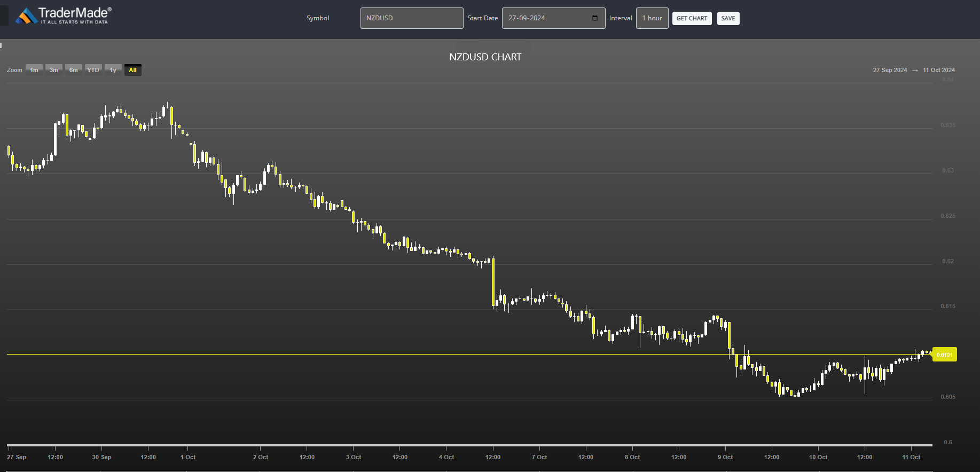Click the Start Date field 27-09-2024

553,18
